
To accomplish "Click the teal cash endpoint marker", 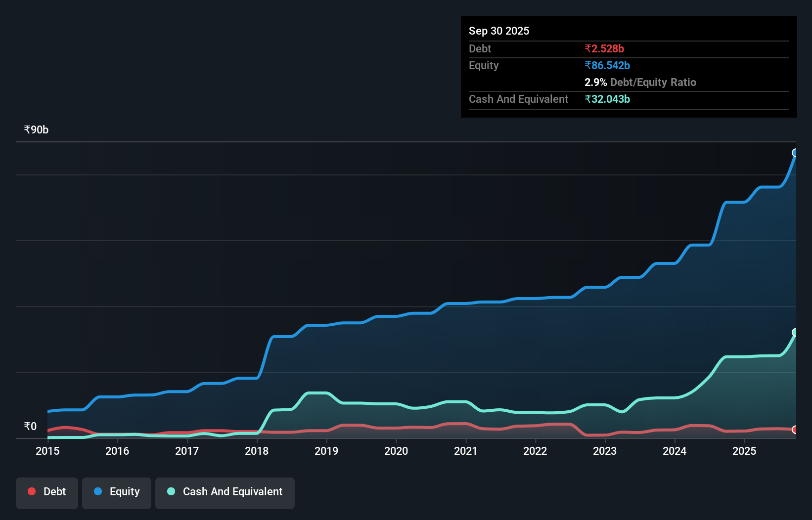I will tap(795, 332).
